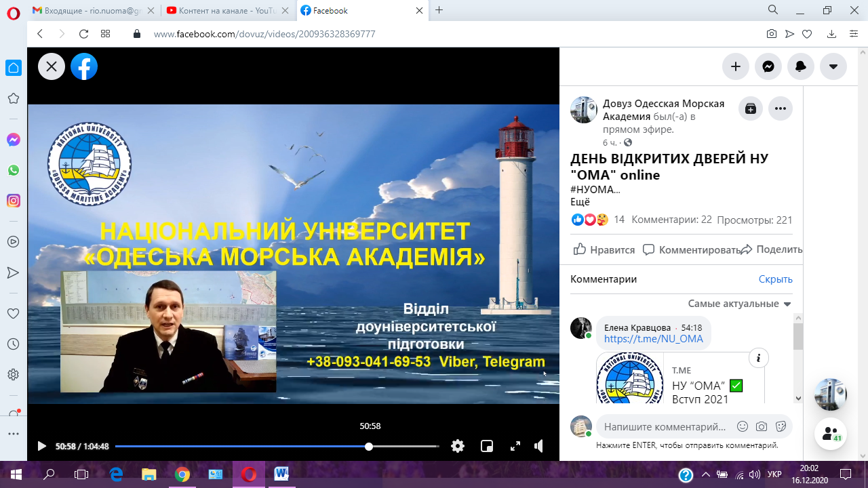Toggle picture-in-picture mini player
Viewport: 868px width, 488px height.
[x=487, y=446]
